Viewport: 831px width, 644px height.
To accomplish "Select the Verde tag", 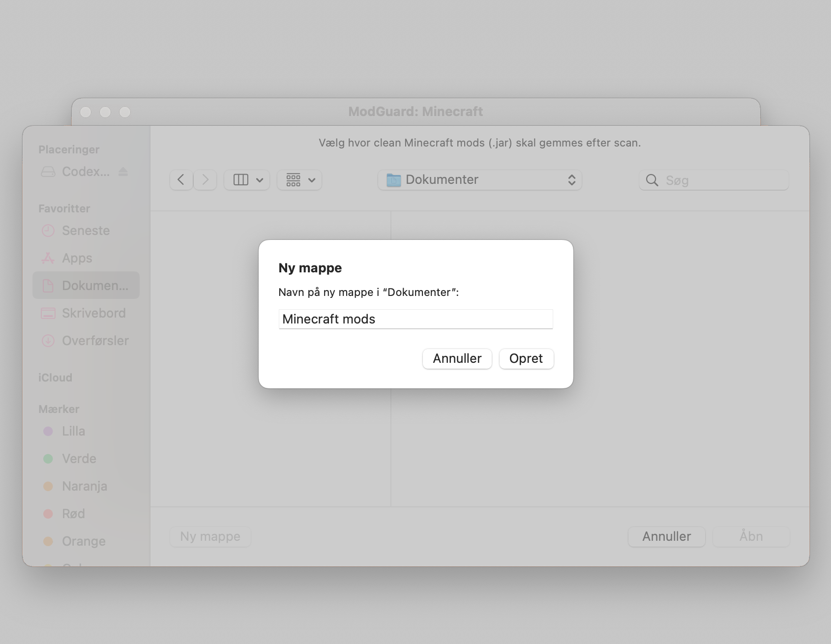I will [86, 459].
